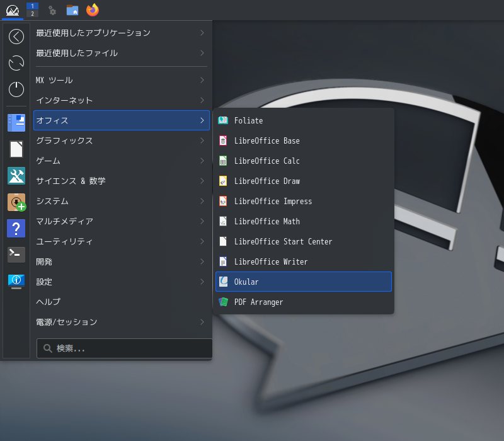
Task: Select the 設定 category label
Action: 44,282
